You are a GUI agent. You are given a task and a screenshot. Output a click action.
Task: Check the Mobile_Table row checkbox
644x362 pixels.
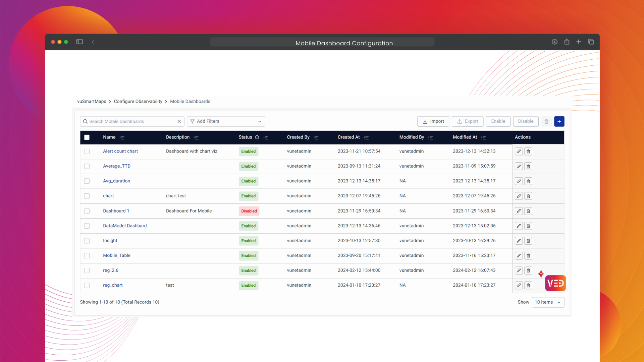click(x=87, y=256)
